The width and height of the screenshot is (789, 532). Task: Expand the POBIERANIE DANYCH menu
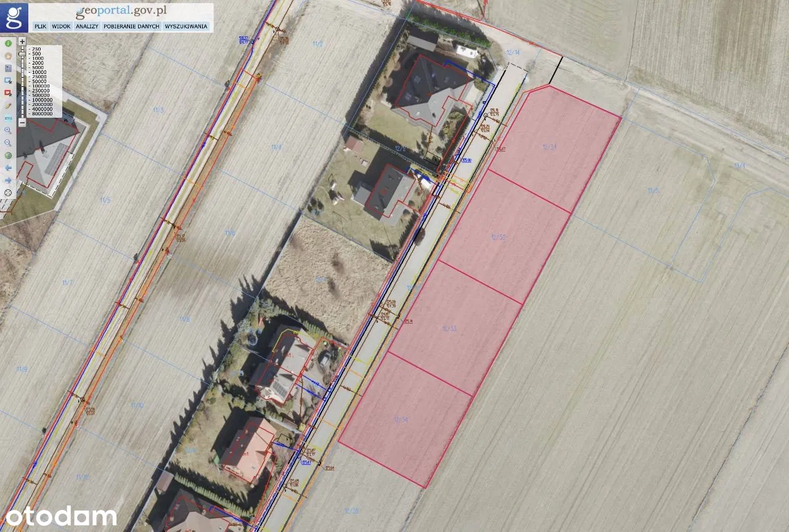pos(131,27)
